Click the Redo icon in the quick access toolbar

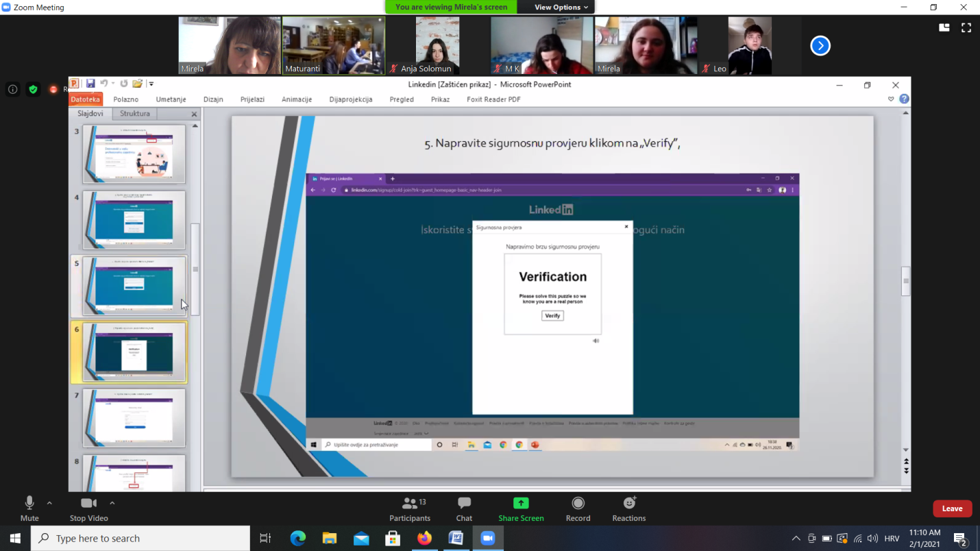point(124,84)
